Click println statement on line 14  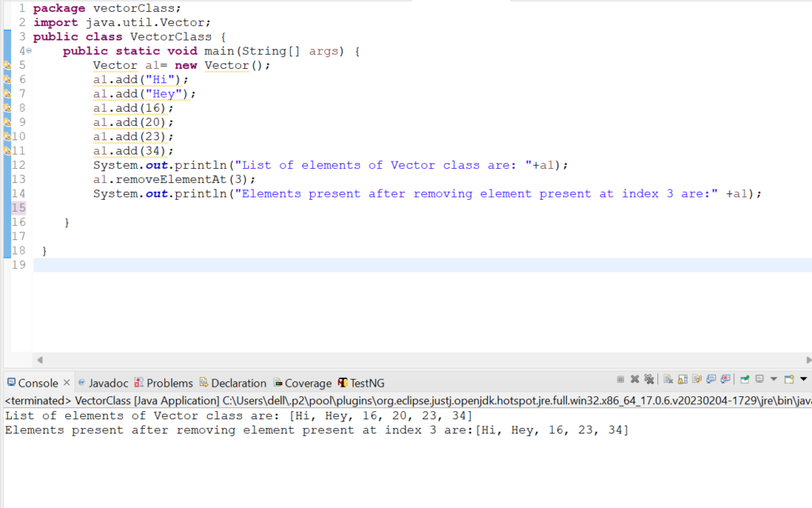(x=427, y=193)
